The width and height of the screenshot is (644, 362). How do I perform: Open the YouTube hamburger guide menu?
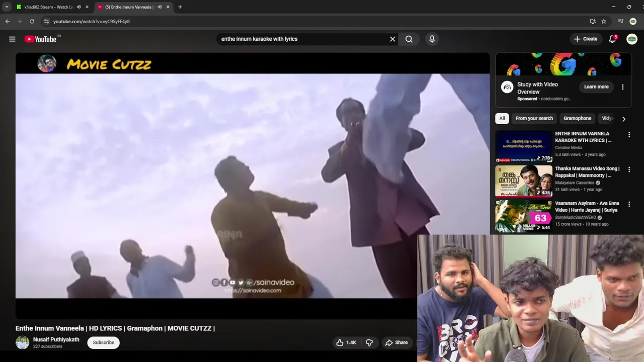12,39
